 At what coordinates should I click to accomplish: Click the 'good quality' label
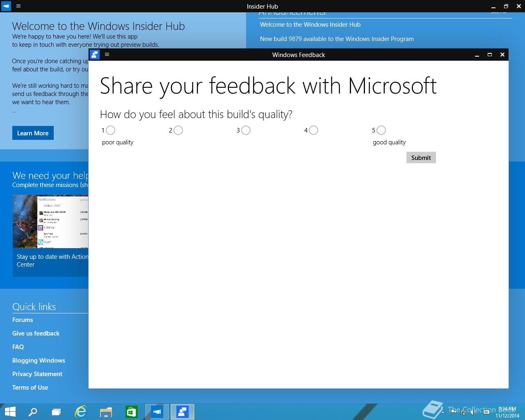[x=389, y=142]
